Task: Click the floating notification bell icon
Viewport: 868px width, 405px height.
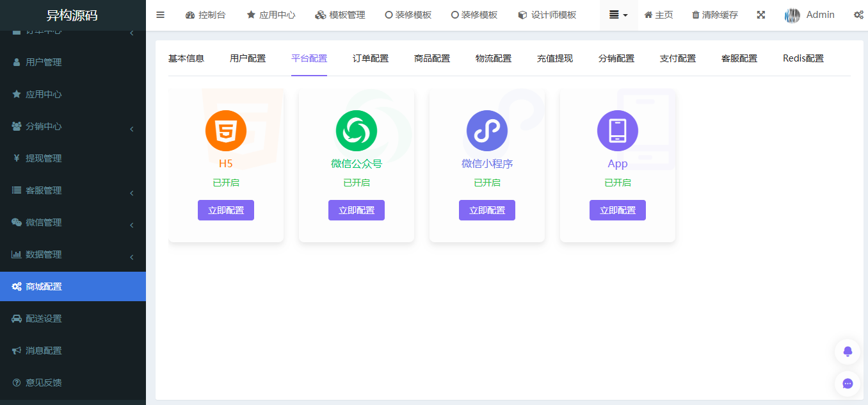Action: click(x=847, y=351)
